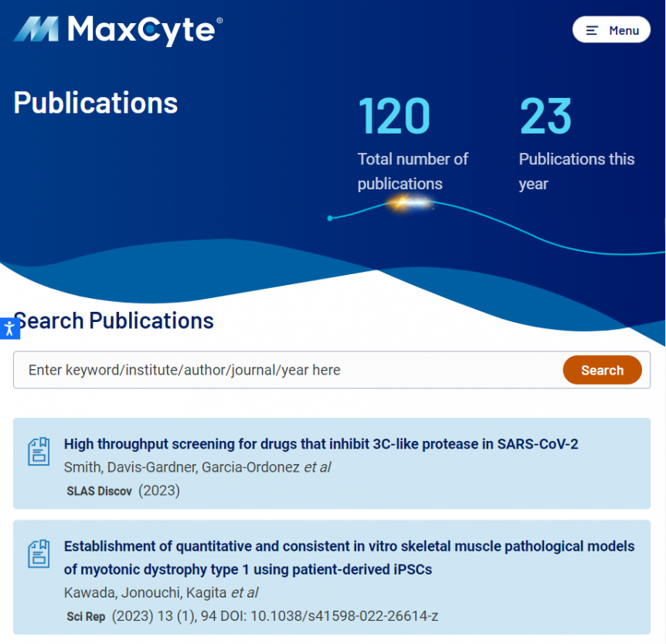Select the publication search input field

[x=270, y=370]
